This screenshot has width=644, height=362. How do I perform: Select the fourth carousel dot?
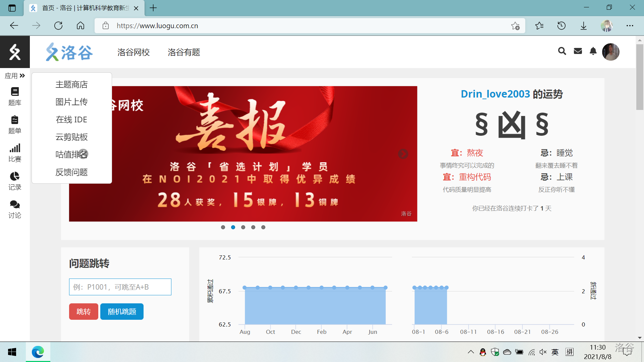(253, 227)
